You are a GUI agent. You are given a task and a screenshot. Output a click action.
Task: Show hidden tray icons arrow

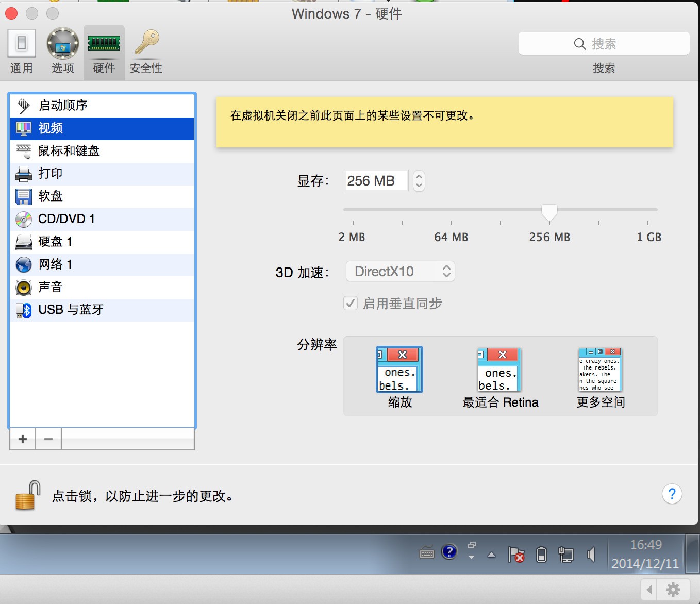coord(491,555)
